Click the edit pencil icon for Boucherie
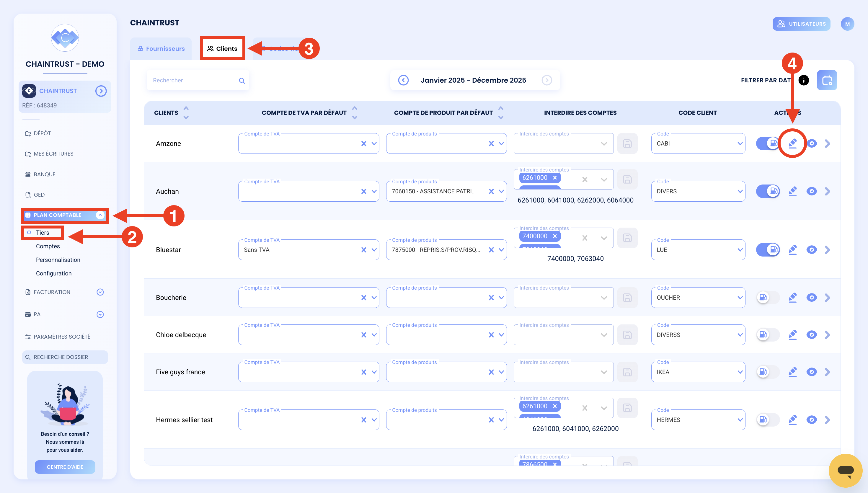This screenshot has height=493, width=868. [792, 298]
